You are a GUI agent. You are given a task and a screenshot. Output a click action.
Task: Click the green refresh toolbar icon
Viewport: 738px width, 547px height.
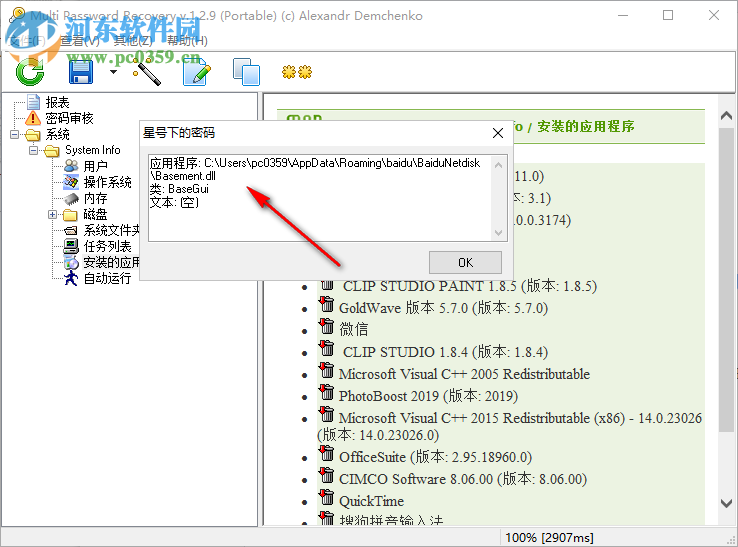(30, 72)
